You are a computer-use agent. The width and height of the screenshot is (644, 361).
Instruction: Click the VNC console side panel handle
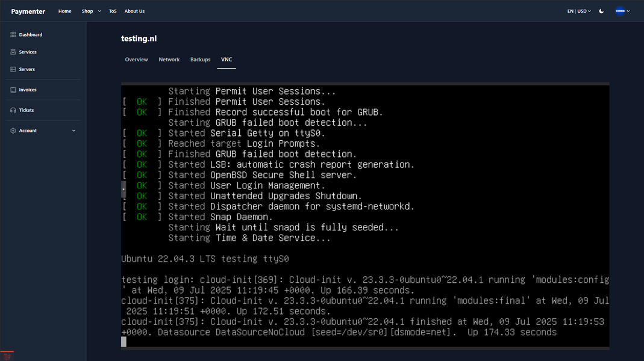[123, 190]
